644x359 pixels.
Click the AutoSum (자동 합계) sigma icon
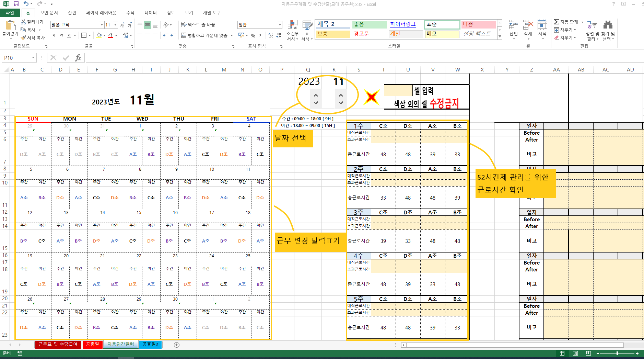(556, 22)
